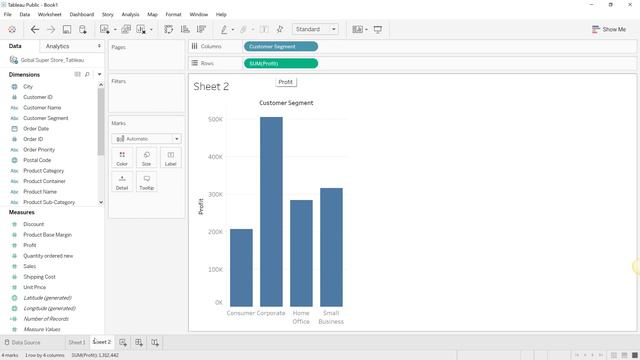Open the Color mark card

point(122,158)
